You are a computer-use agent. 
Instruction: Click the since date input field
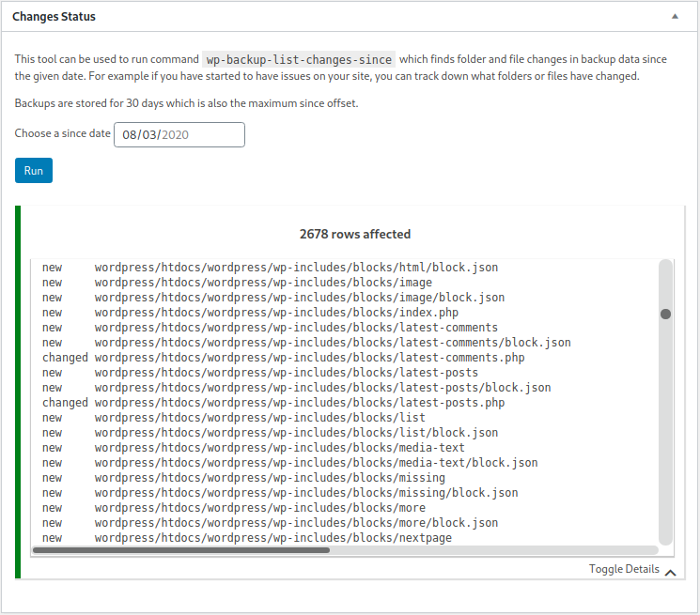(x=179, y=134)
